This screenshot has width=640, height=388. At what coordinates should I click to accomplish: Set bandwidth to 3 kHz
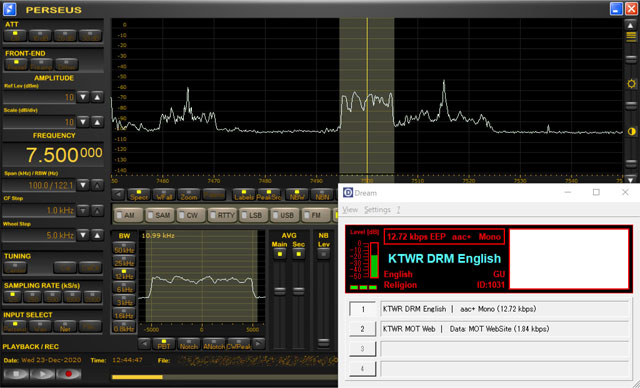pos(124,301)
